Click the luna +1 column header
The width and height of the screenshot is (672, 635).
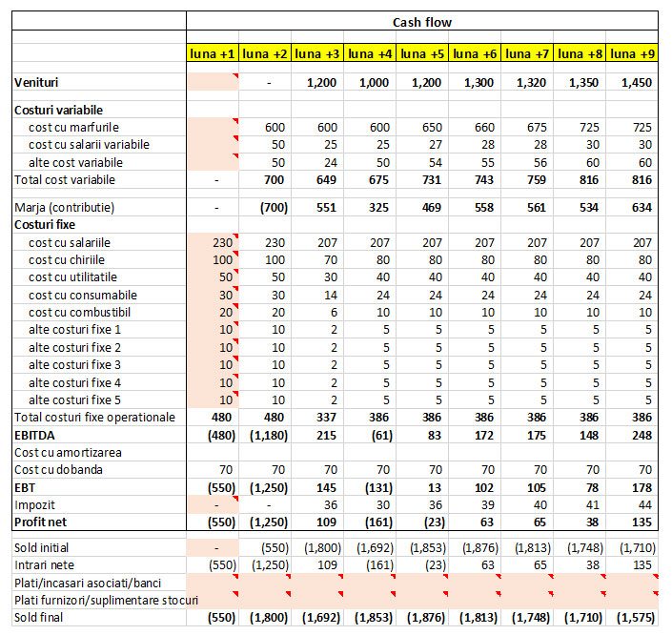tap(212, 54)
